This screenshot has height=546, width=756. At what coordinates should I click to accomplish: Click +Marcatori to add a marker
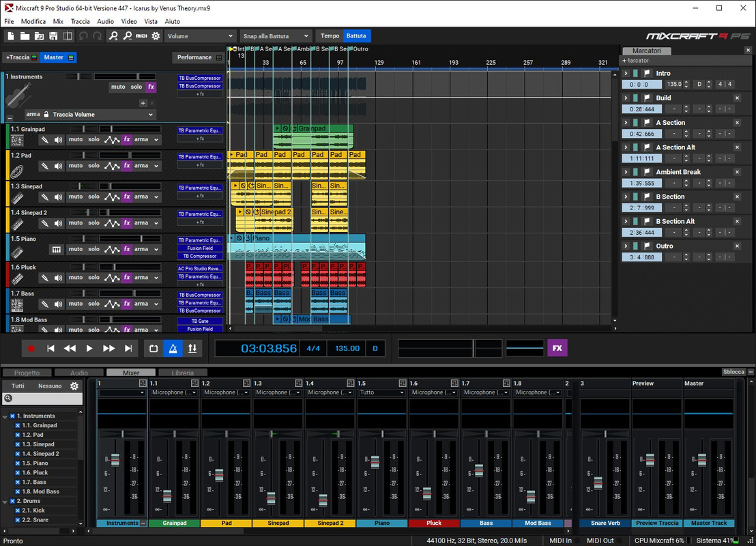point(636,61)
